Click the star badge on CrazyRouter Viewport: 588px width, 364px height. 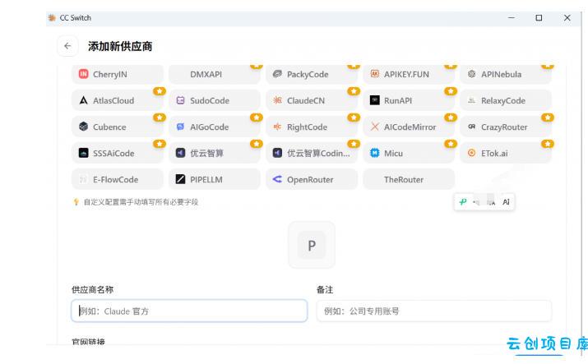tap(548, 117)
